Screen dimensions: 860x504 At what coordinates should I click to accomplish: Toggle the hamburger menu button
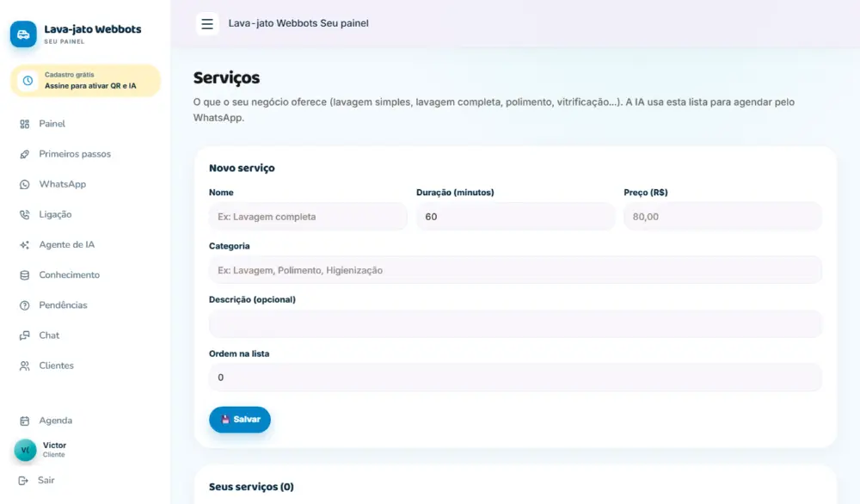(x=207, y=23)
